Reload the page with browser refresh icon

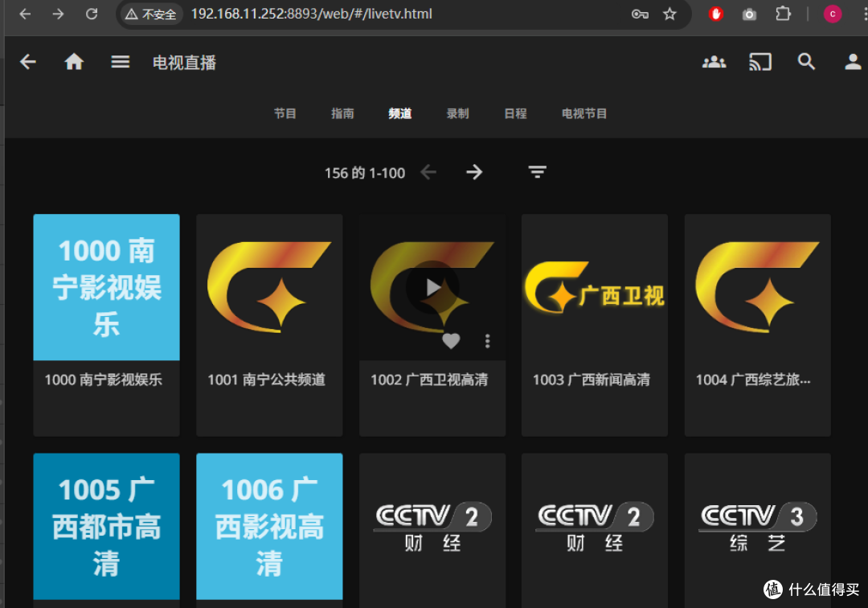[x=92, y=14]
